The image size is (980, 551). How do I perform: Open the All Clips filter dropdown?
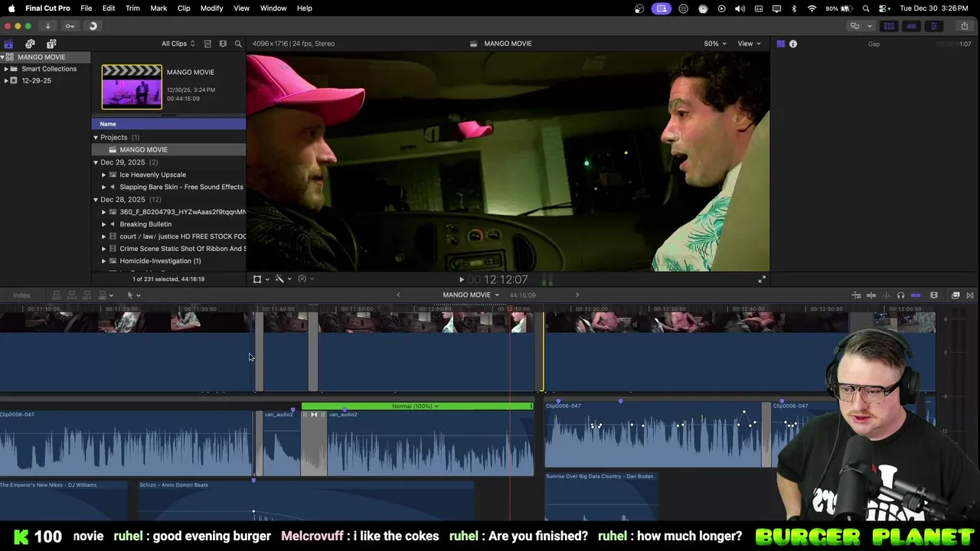tap(178, 44)
